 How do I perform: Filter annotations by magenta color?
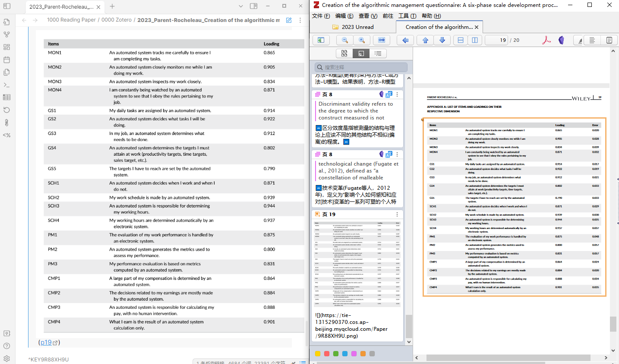click(x=354, y=354)
